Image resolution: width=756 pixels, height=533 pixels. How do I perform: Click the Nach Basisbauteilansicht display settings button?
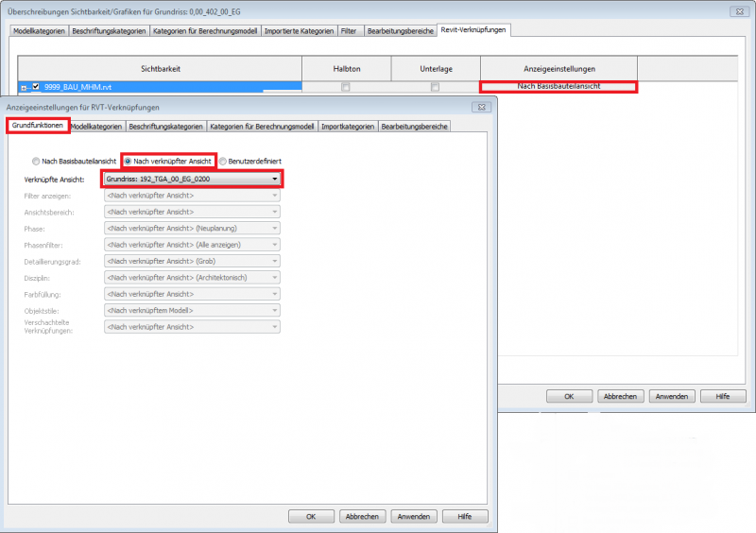pyautogui.click(x=558, y=87)
